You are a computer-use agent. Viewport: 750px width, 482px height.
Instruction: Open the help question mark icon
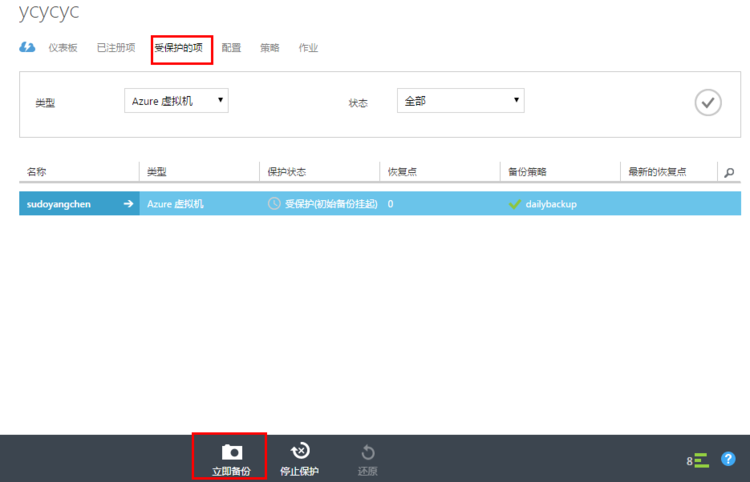pos(728,459)
